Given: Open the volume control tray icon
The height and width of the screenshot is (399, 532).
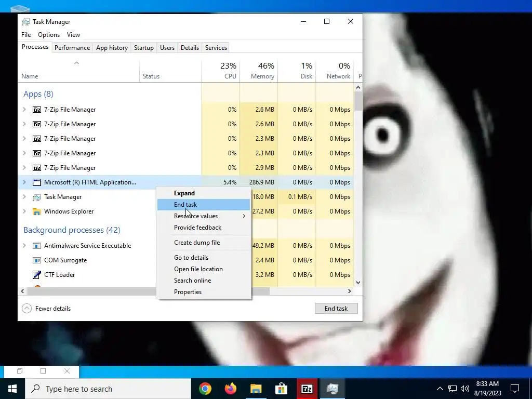Looking at the screenshot, I should (x=465, y=389).
